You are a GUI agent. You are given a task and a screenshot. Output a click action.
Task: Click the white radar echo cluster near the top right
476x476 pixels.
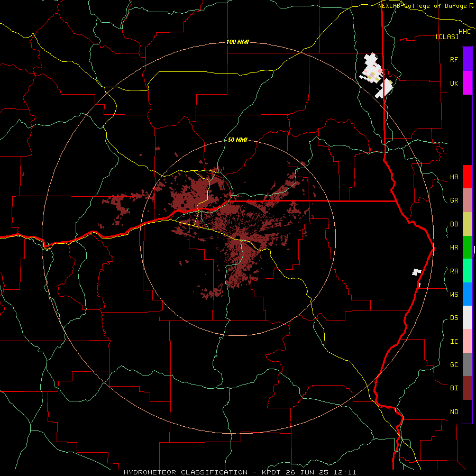coord(377,76)
